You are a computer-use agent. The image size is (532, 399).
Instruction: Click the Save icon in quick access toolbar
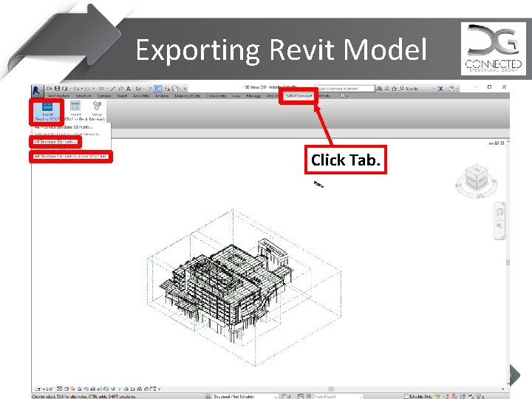57,89
